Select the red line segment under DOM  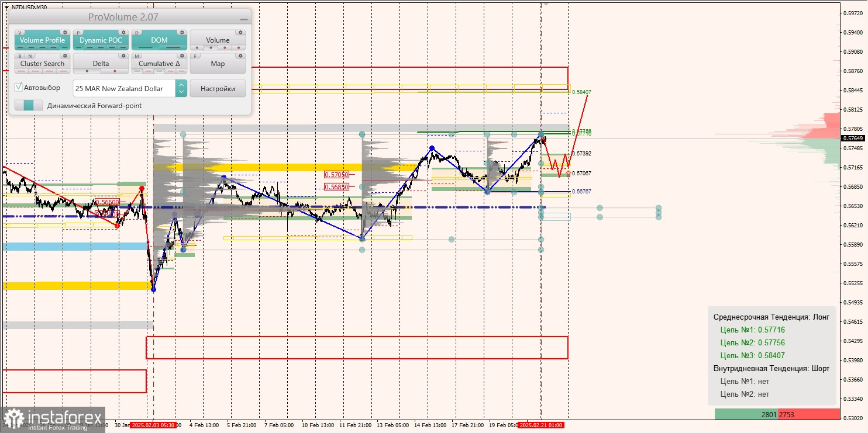[x=173, y=48]
